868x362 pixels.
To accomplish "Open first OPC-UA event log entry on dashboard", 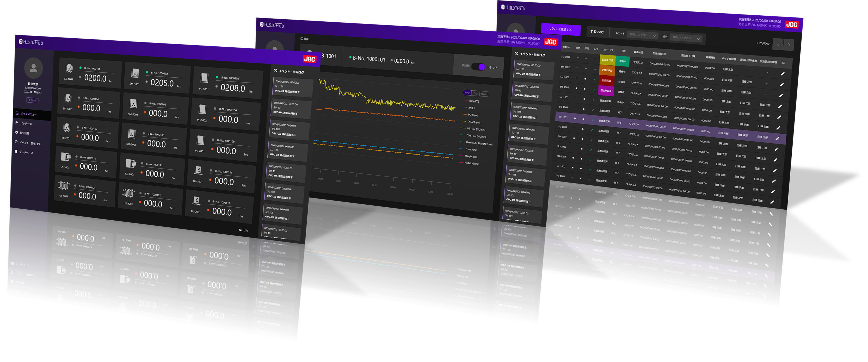I will tap(292, 86).
